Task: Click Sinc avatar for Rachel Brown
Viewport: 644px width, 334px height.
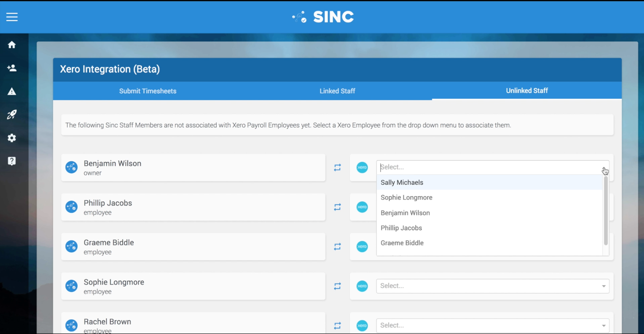Action: [x=71, y=325]
